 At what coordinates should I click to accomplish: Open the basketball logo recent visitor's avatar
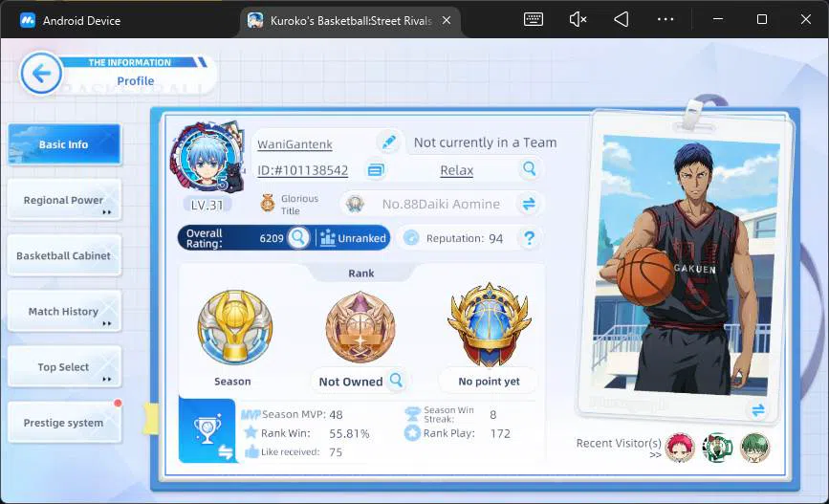(x=717, y=447)
